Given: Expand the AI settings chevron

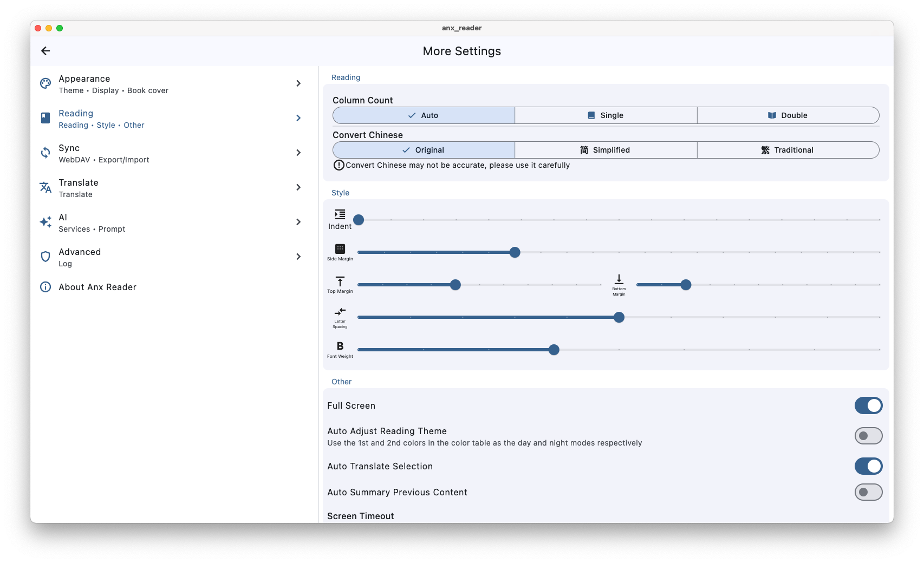Looking at the screenshot, I should tap(298, 222).
